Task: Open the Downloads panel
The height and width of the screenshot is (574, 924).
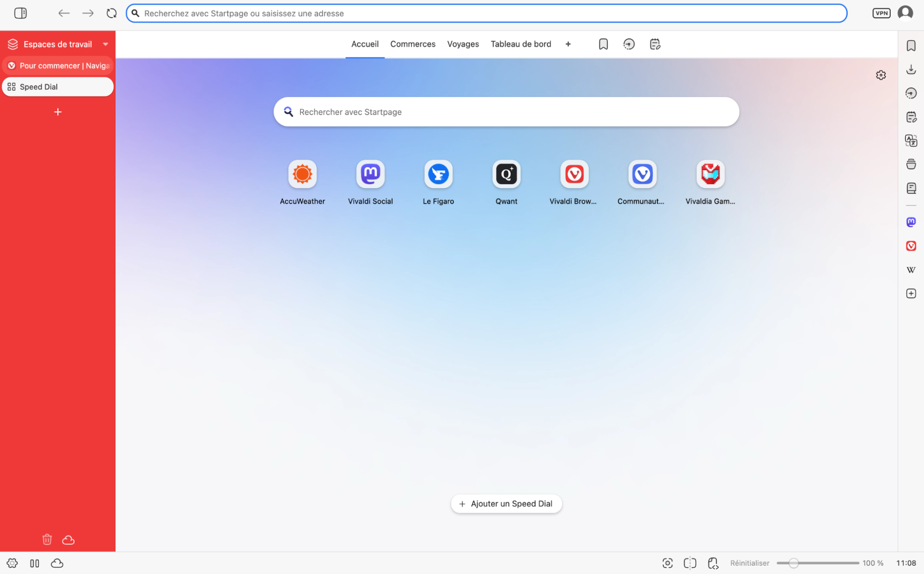Action: [x=911, y=69]
